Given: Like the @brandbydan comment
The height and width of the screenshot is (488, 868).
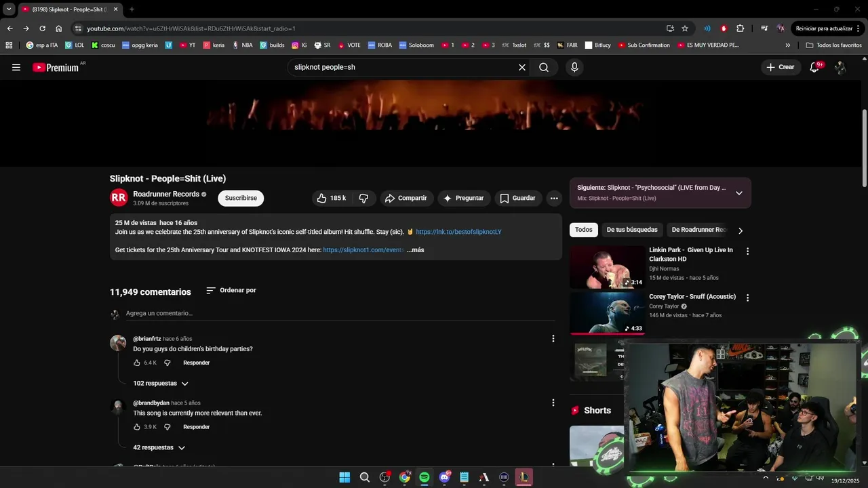Looking at the screenshot, I should tap(137, 427).
